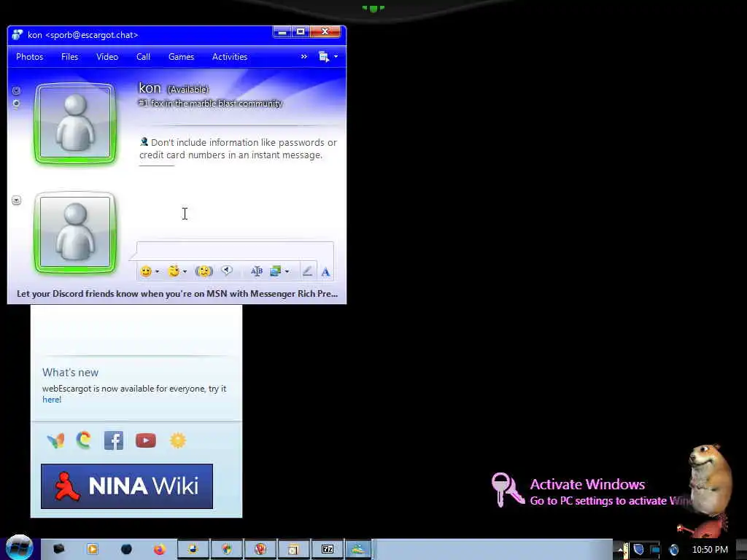Select the wink icon
Viewport: 747px width, 560px height.
(x=174, y=271)
